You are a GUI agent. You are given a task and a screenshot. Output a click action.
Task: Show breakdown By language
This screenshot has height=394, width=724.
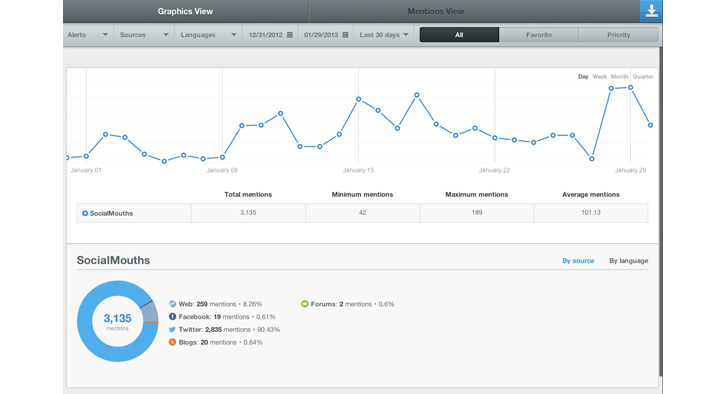pos(628,261)
